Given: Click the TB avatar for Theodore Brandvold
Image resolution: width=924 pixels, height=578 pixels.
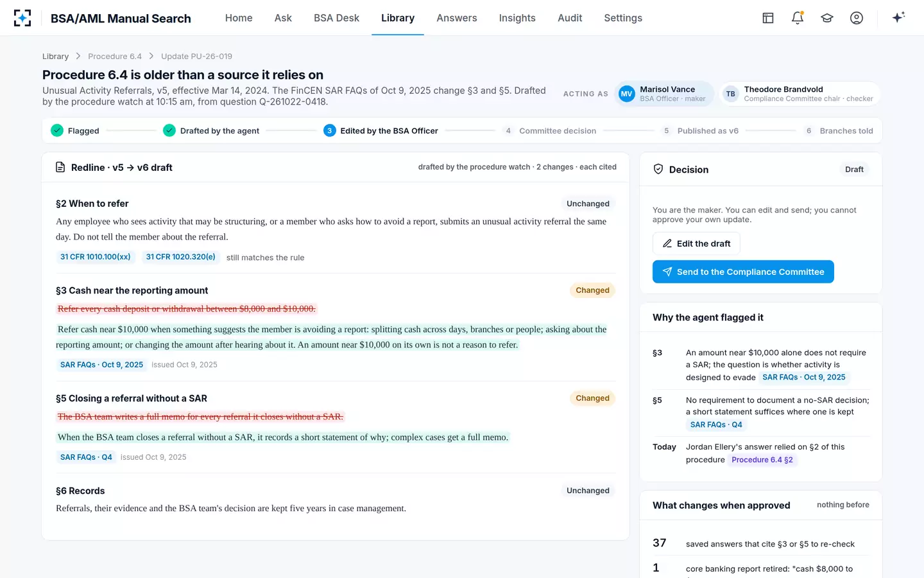Looking at the screenshot, I should (731, 94).
